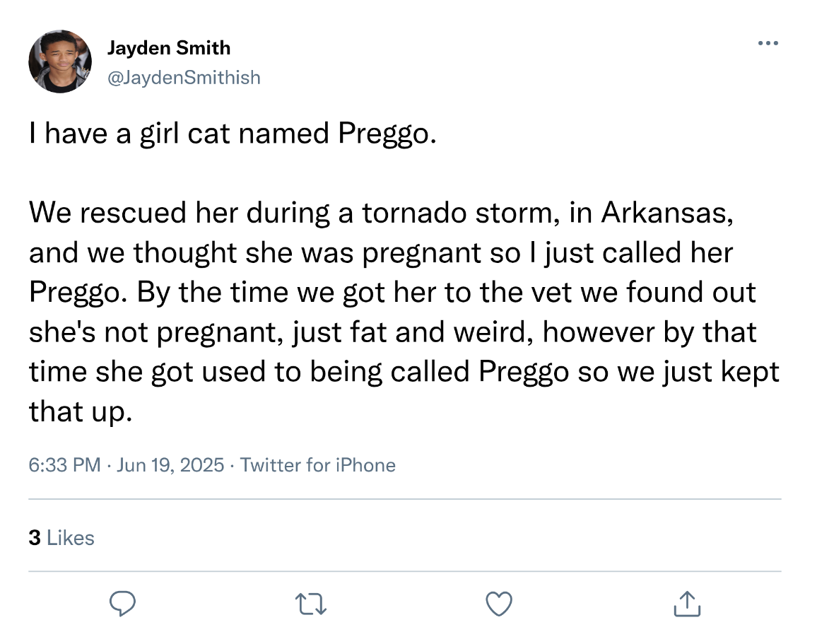Click the Jun 19, 2025 date
This screenshot has height=644, width=817.
[x=170, y=465]
